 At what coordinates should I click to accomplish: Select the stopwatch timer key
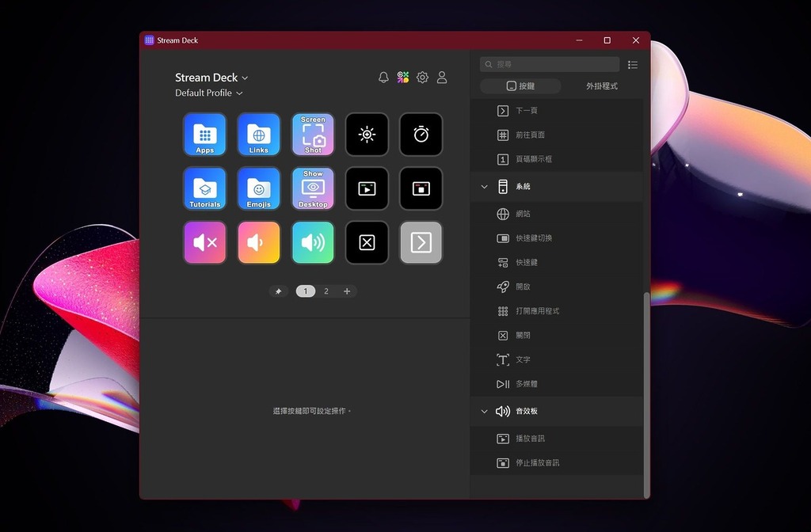tap(421, 134)
